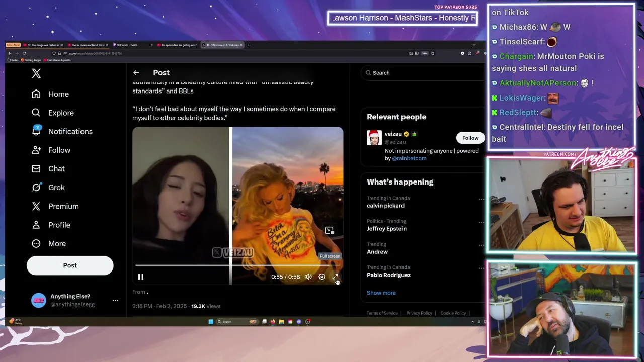Viewport: 644px width, 362px height.
Task: Pause the video
Action: coord(141,277)
